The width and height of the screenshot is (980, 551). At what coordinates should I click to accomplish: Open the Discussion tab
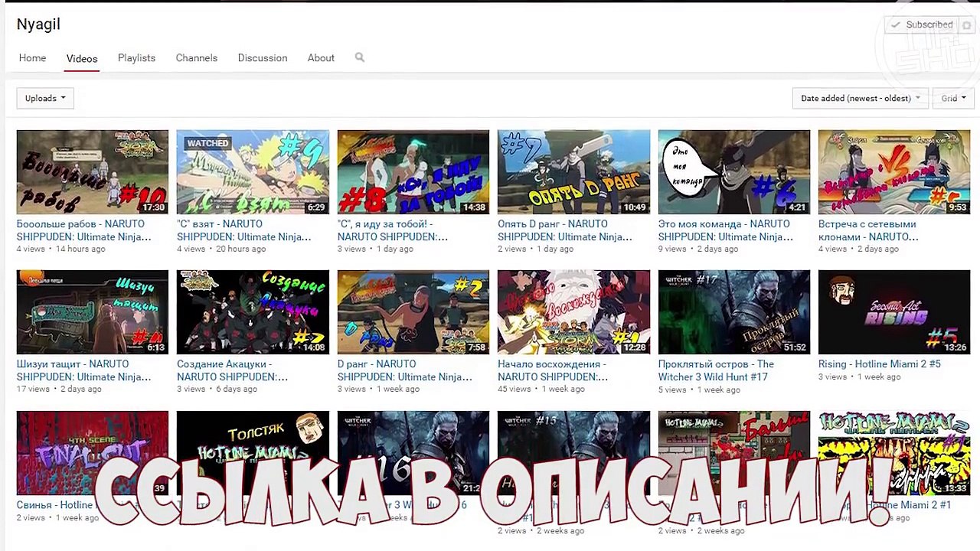(263, 58)
